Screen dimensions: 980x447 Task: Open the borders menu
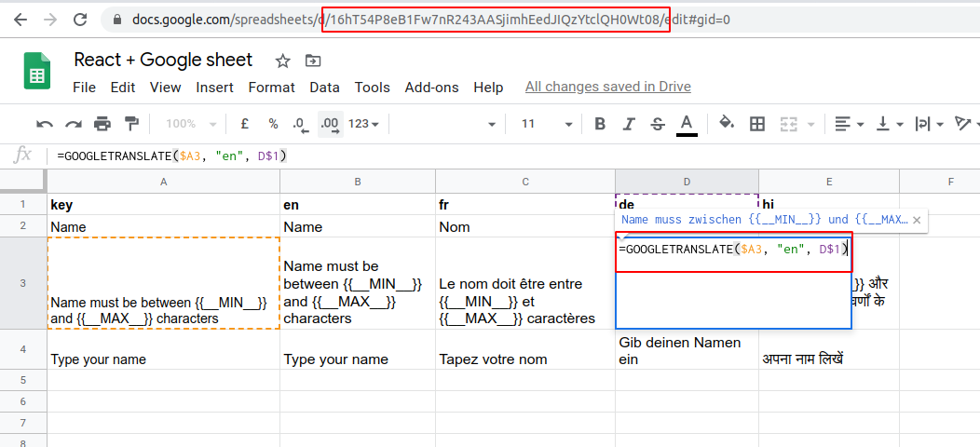point(757,124)
